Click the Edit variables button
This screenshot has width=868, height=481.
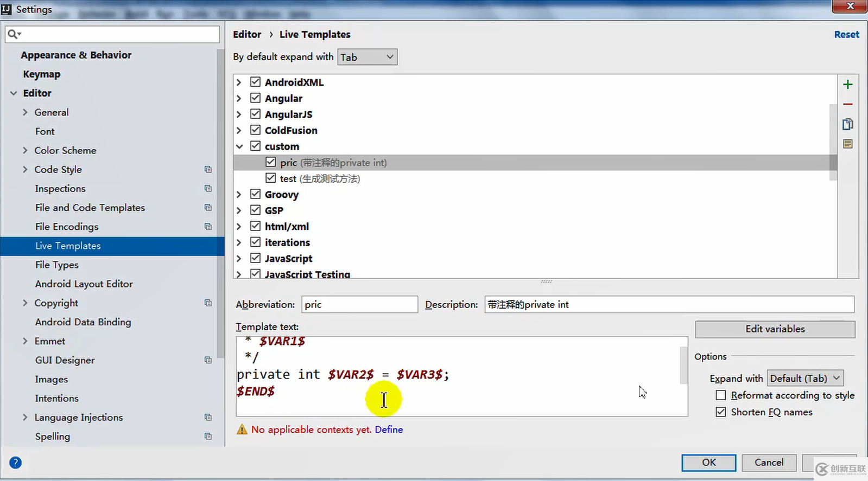(x=775, y=329)
